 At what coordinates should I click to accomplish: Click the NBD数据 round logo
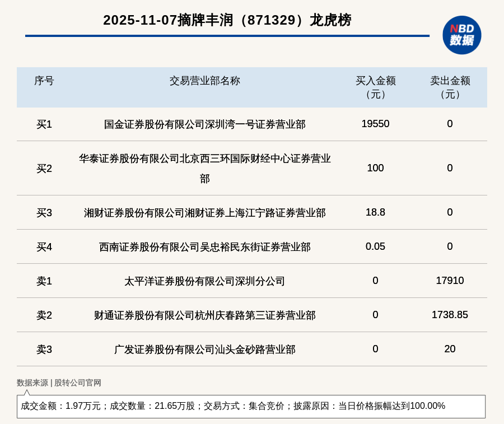tap(461, 35)
